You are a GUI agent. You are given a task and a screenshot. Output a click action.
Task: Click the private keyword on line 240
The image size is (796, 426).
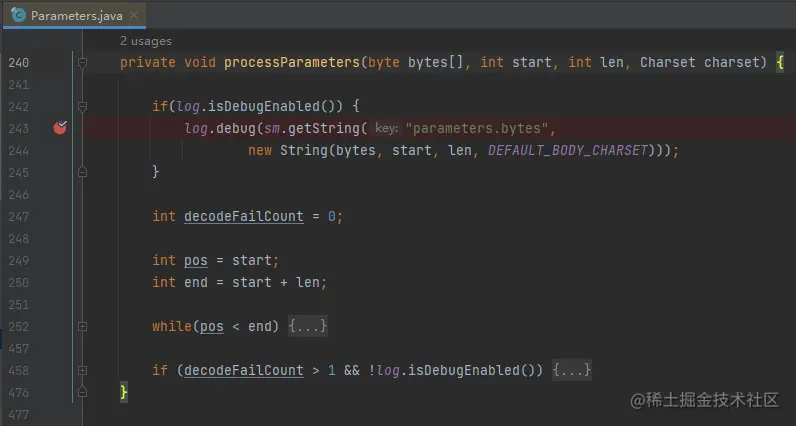(x=148, y=62)
